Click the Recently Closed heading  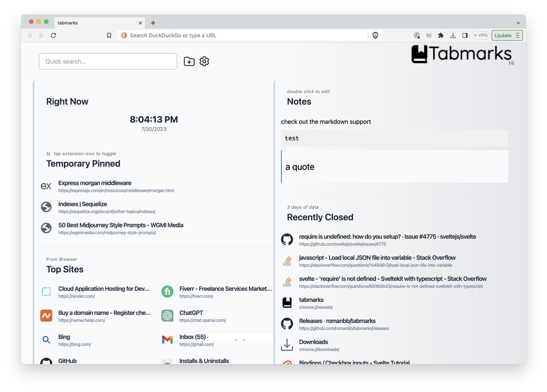click(320, 217)
